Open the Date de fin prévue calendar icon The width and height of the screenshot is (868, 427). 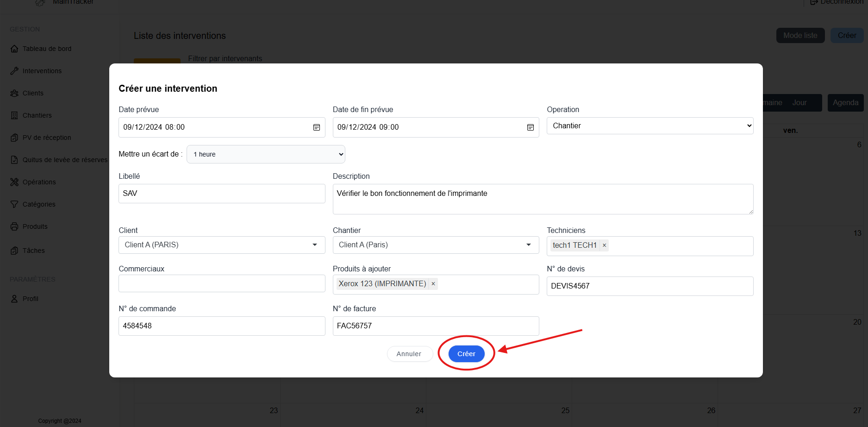(x=531, y=127)
